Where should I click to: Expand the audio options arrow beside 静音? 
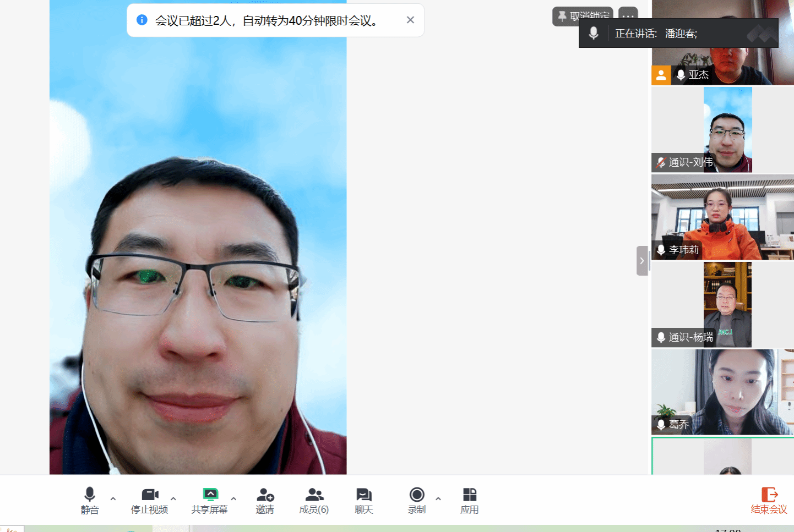pyautogui.click(x=113, y=499)
